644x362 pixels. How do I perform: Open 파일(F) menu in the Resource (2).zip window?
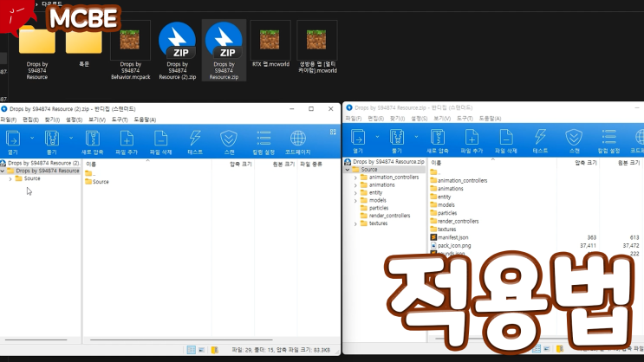8,120
